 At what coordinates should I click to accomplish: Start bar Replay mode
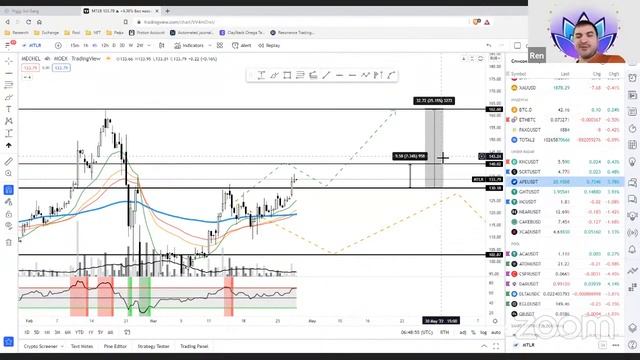tap(269, 45)
